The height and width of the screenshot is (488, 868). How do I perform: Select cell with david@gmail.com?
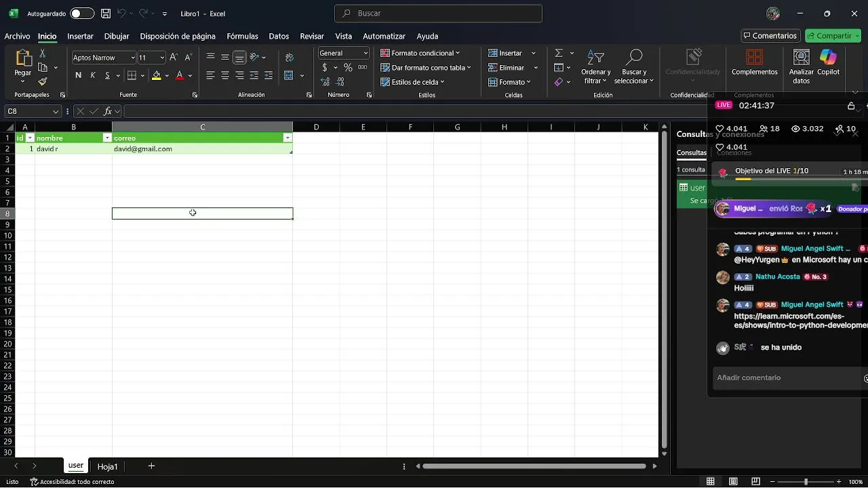(202, 148)
